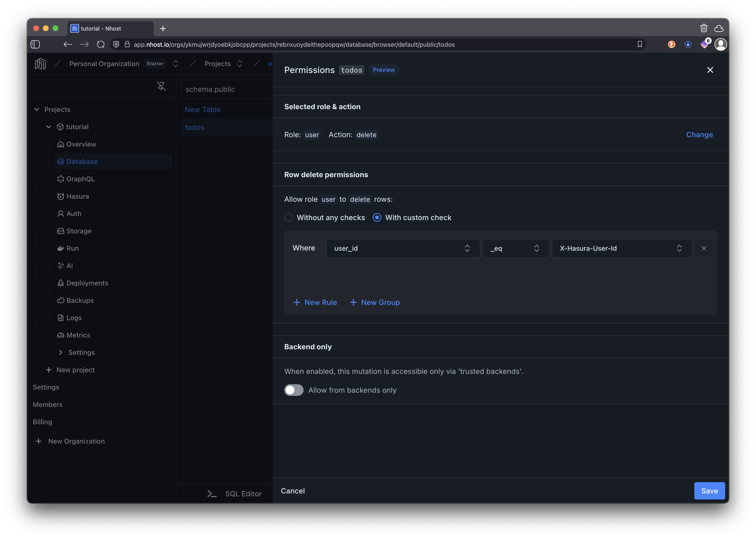The width and height of the screenshot is (756, 539).
Task: Click the Change link for role and action
Action: point(699,135)
